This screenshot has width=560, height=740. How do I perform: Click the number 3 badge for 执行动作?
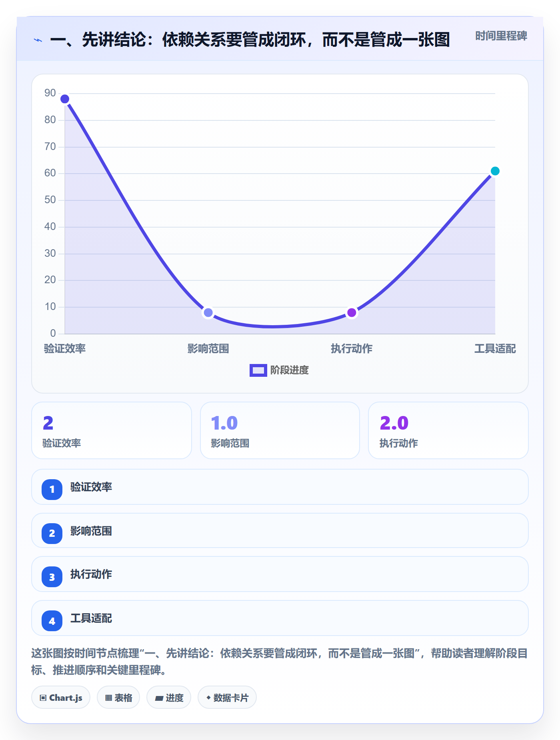coord(52,577)
